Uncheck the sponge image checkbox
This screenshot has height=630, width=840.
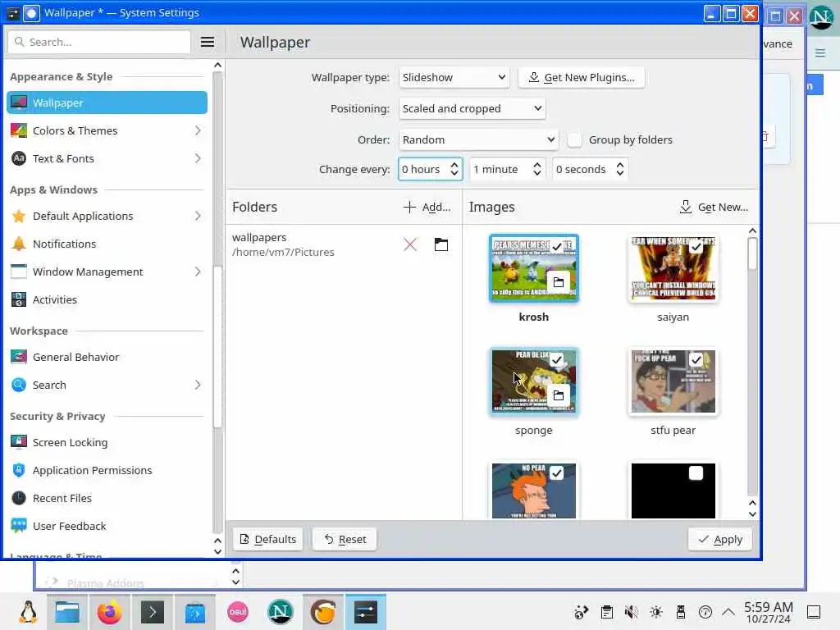tap(557, 359)
